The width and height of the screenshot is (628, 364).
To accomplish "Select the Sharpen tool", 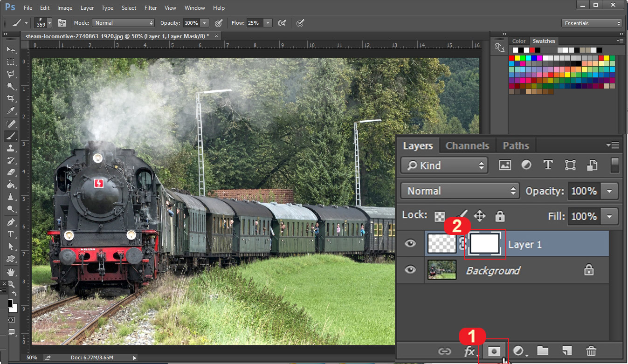I will click(x=11, y=197).
